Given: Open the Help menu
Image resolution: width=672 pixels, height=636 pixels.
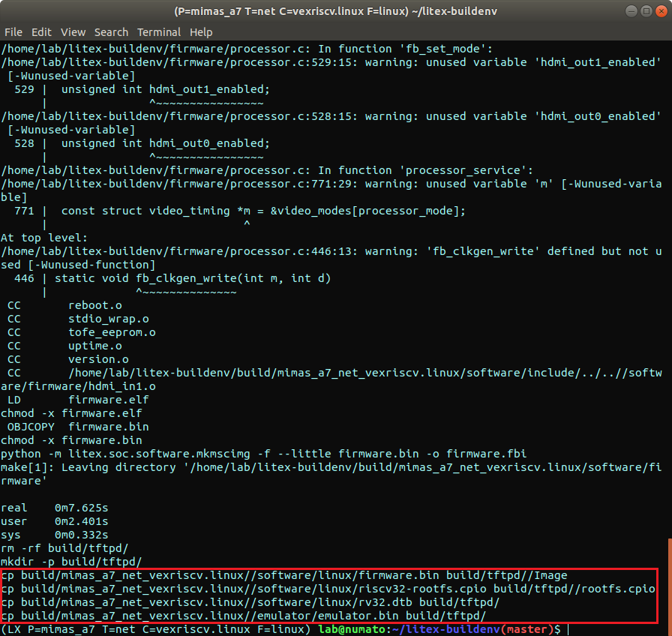Looking at the screenshot, I should (x=201, y=32).
